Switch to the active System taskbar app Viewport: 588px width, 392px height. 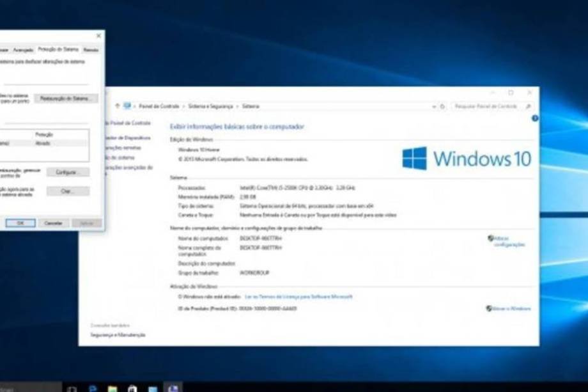pyautogui.click(x=173, y=388)
